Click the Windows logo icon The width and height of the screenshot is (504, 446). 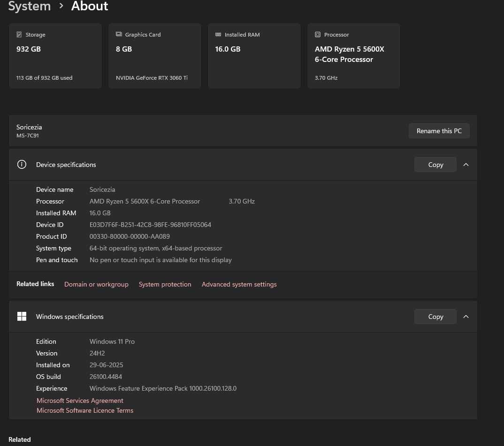point(22,317)
